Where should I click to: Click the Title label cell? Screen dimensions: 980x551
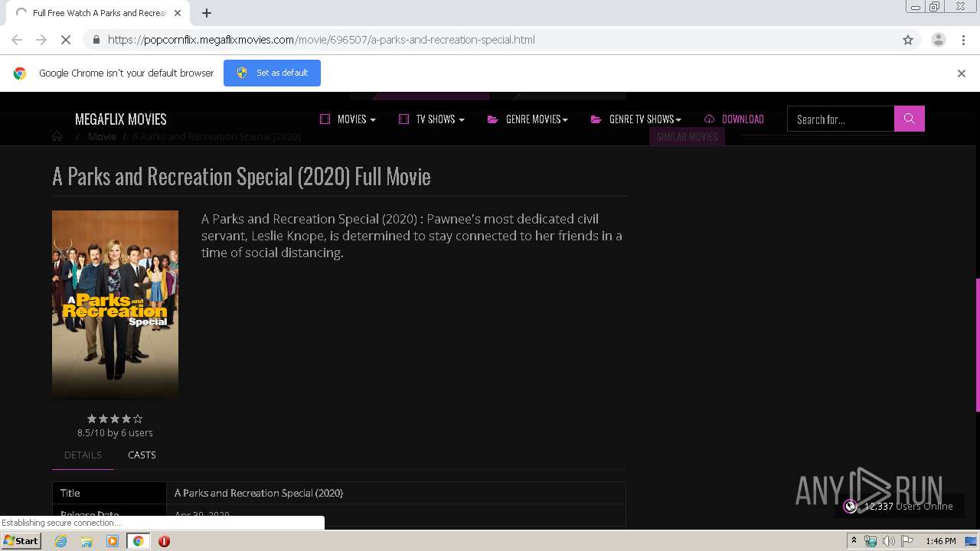[x=109, y=493]
